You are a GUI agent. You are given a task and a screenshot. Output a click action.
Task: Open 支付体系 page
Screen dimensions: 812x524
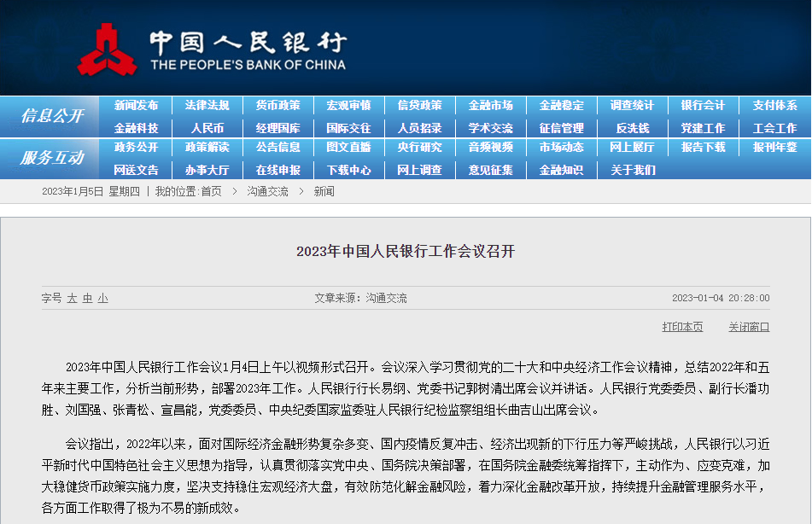(x=774, y=105)
